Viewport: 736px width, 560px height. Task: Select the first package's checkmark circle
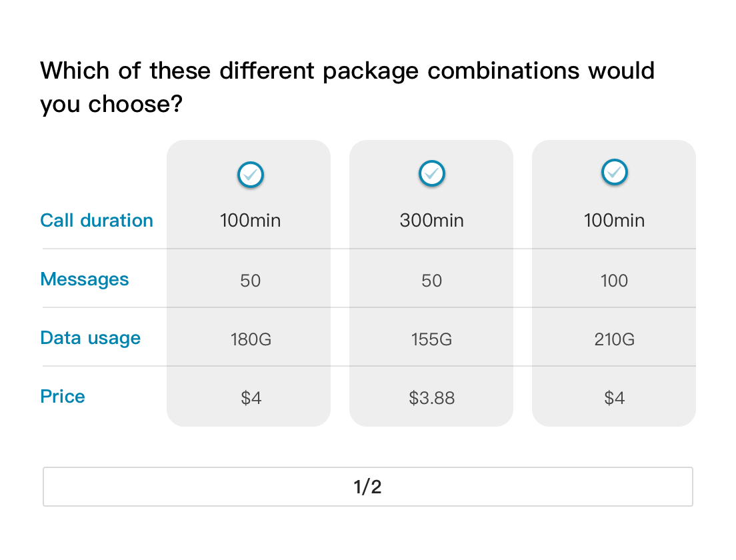point(250,175)
